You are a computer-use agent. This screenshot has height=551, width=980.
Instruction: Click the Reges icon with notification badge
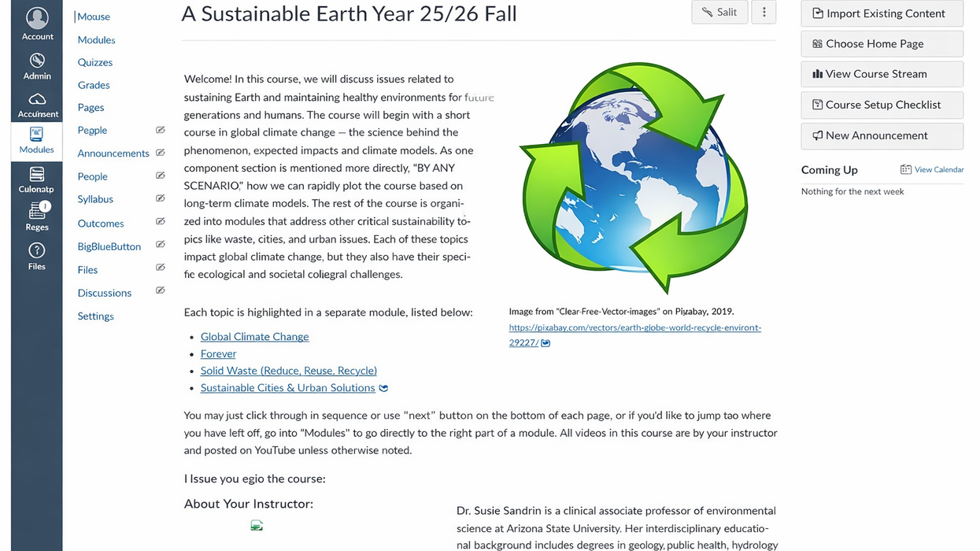click(37, 211)
